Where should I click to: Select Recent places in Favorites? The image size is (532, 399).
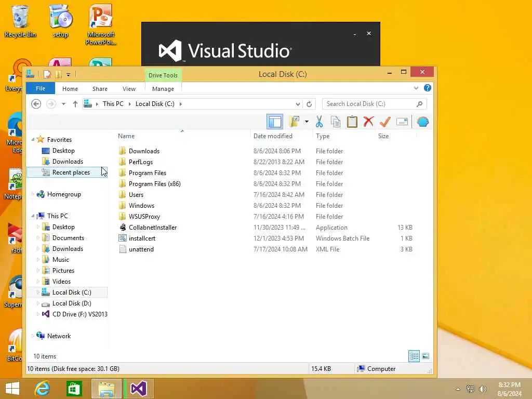67,172
